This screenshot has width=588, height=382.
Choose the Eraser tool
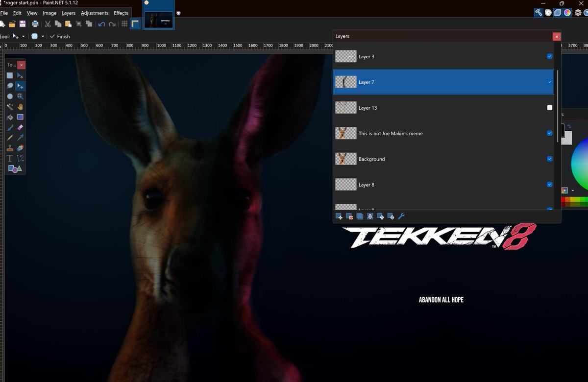[x=20, y=127]
